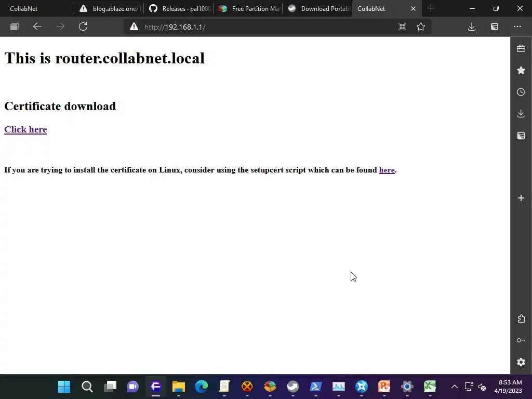Viewport: 532px width, 399px height.
Task: Open the open-box taskbar app
Action: tap(270, 387)
